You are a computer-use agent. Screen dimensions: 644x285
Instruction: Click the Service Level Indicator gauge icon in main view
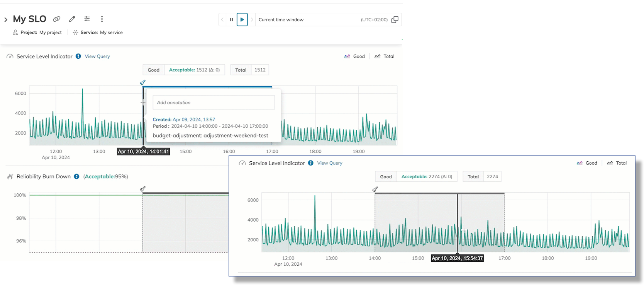click(10, 56)
